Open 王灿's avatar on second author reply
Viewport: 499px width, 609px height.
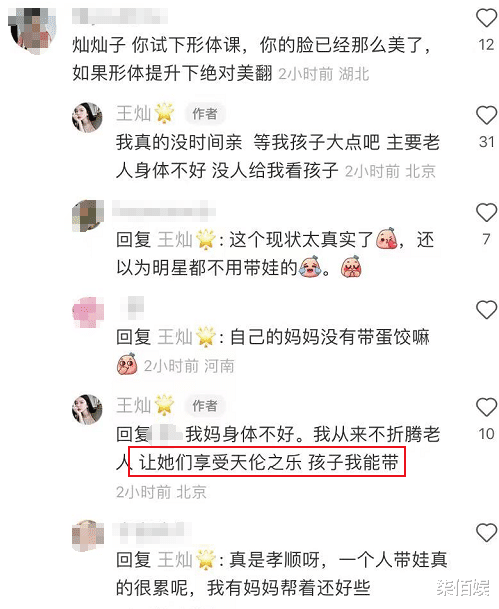tap(87, 409)
